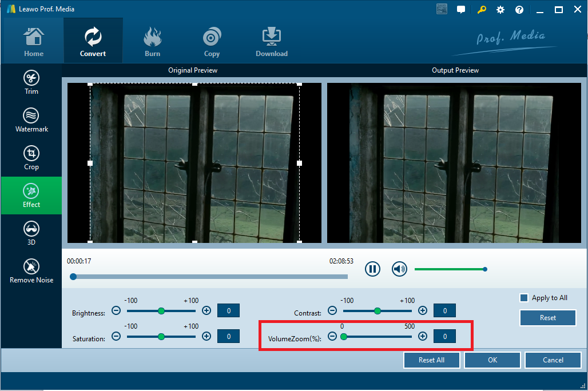Increase Brightness with plus button
Image resolution: width=588 pixels, height=391 pixels.
tap(206, 310)
